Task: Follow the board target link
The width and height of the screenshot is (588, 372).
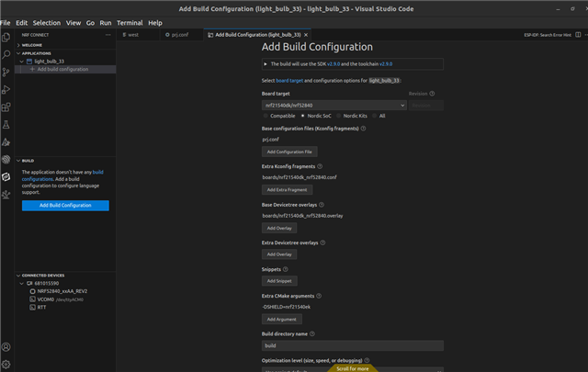Action: 289,81
